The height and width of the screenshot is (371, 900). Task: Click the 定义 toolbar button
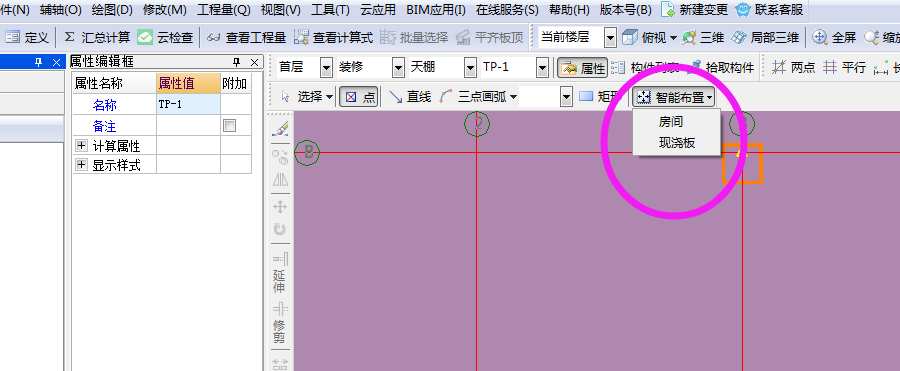tap(27, 38)
